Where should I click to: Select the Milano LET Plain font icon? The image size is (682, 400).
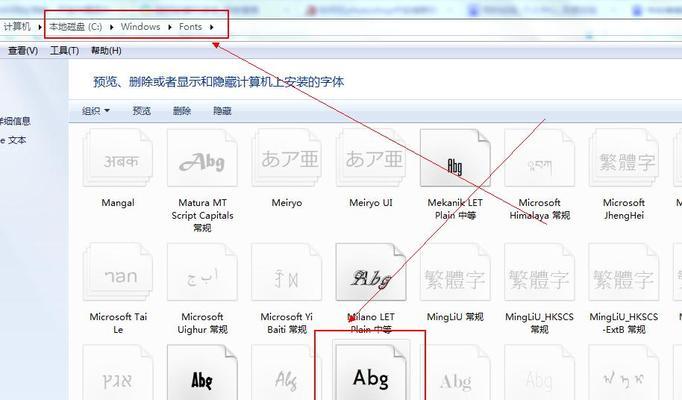371,273
